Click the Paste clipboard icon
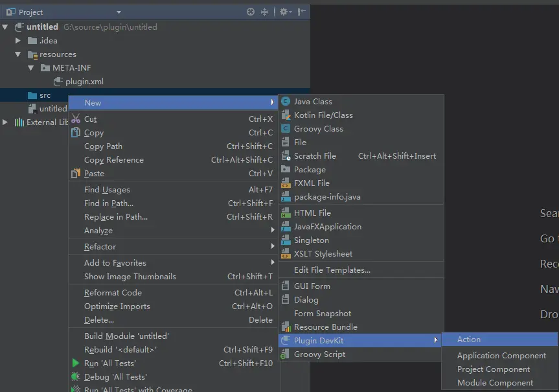559x392 pixels. click(76, 174)
